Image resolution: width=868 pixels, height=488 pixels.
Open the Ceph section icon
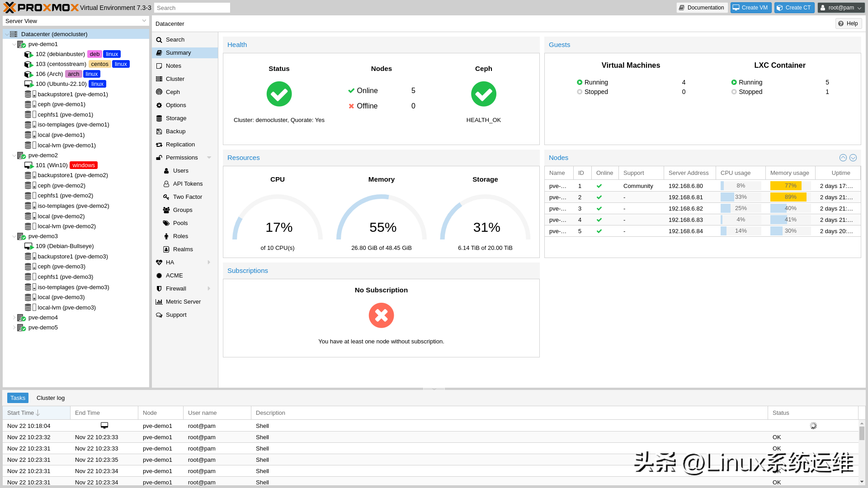pos(159,92)
